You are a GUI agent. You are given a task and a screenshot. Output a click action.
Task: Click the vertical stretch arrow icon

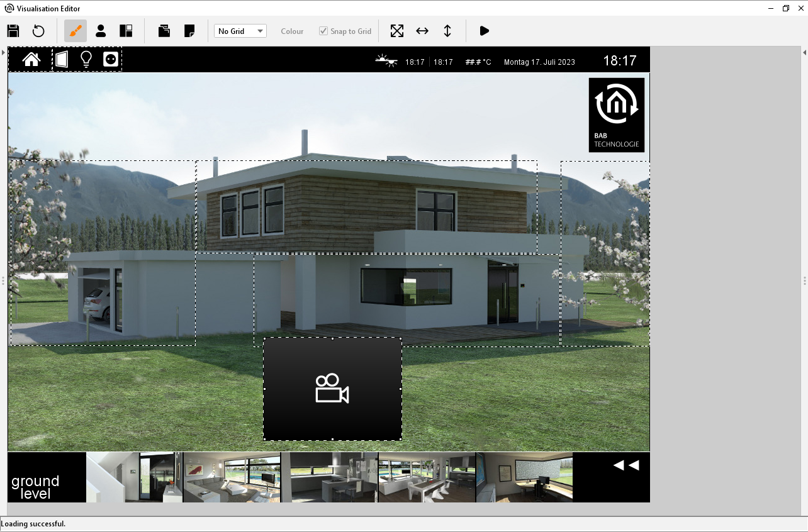point(447,31)
